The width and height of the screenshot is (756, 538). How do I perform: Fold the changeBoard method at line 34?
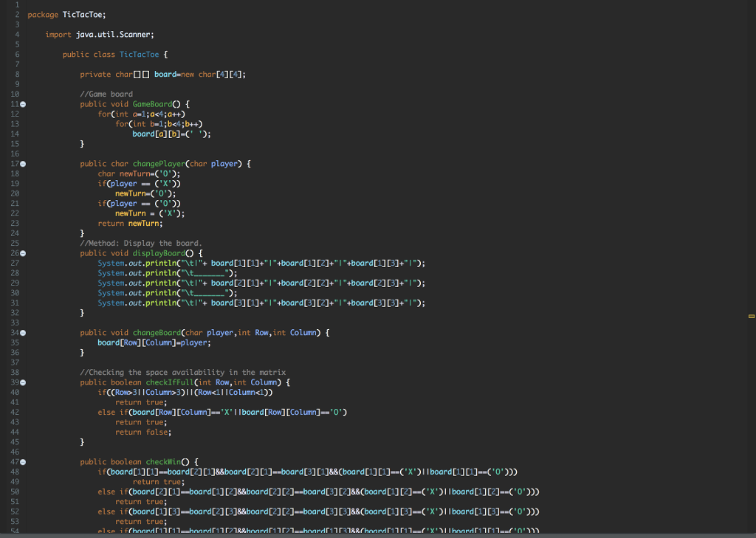pos(22,333)
